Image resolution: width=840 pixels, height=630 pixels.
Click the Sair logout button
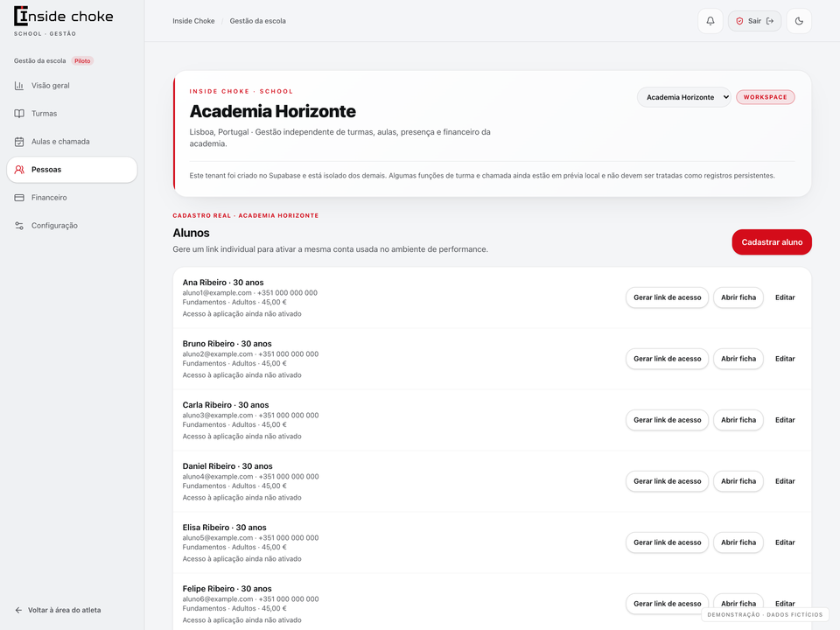[x=754, y=21]
